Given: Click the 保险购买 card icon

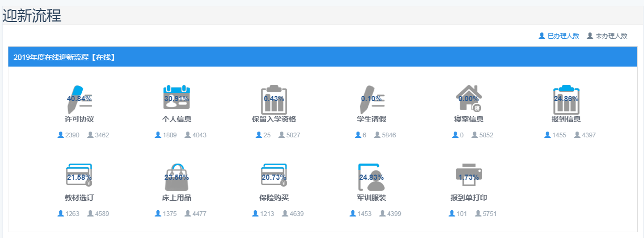Looking at the screenshot, I should [274, 176].
